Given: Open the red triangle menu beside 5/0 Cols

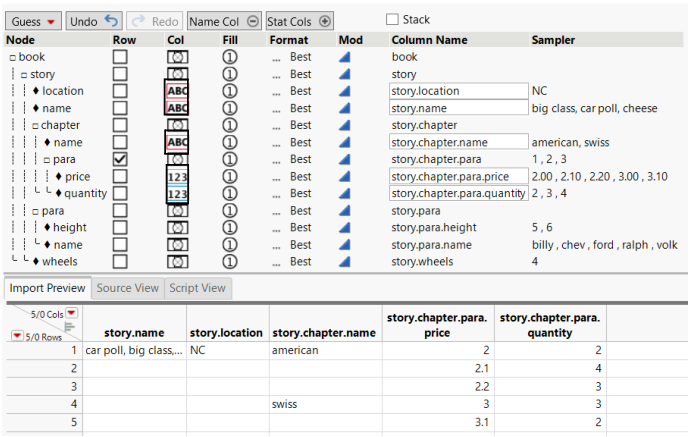Looking at the screenshot, I should [71, 313].
